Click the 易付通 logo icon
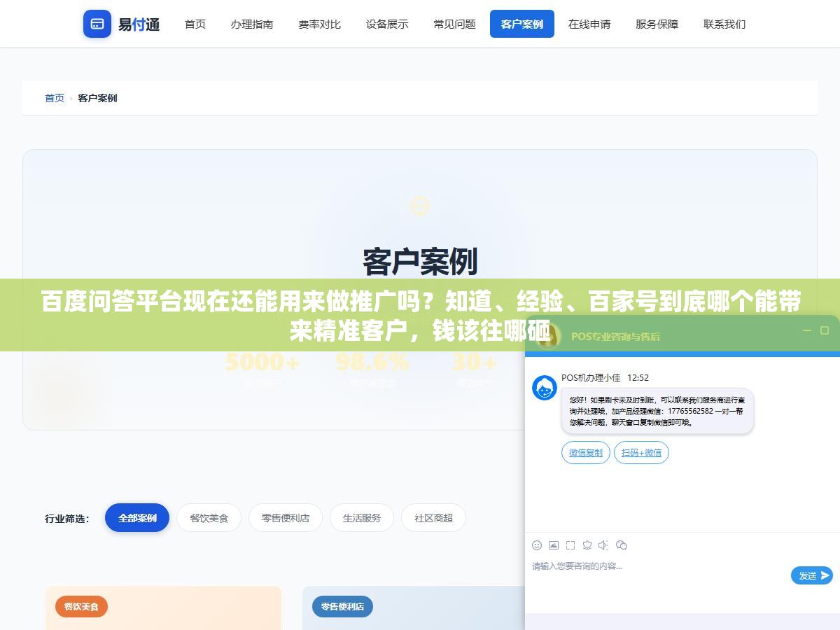Image resolution: width=840 pixels, height=630 pixels. click(x=97, y=24)
